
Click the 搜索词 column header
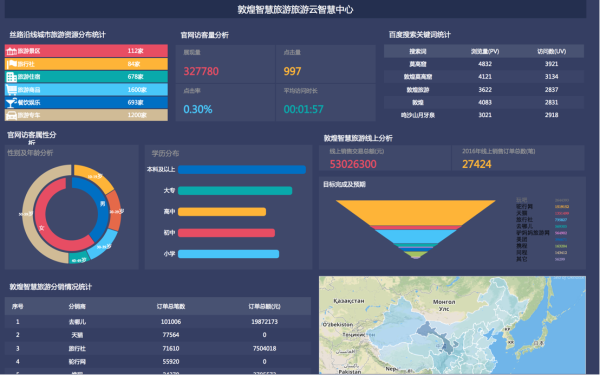pyautogui.click(x=417, y=51)
